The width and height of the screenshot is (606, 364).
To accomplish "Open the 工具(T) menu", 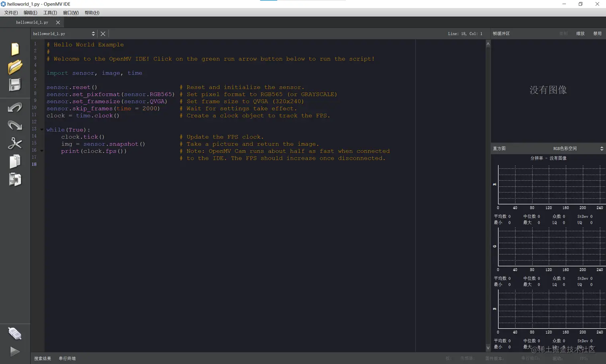I will (x=50, y=13).
